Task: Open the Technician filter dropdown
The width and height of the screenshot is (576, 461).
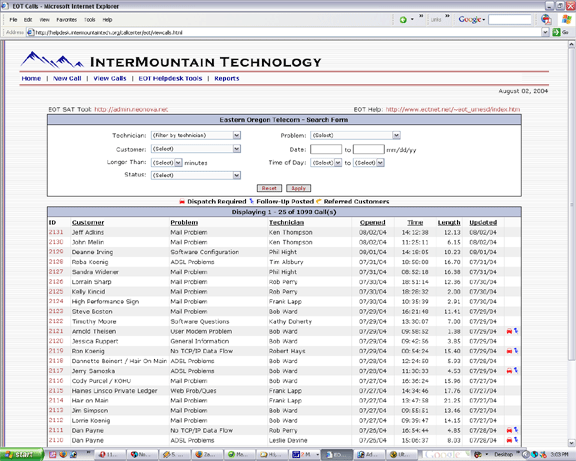Action: click(237, 136)
